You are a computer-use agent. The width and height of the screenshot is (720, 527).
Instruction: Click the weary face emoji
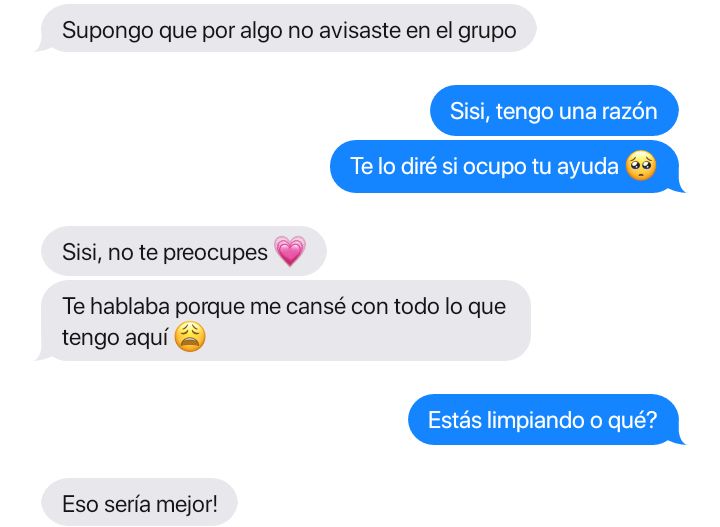tap(190, 337)
